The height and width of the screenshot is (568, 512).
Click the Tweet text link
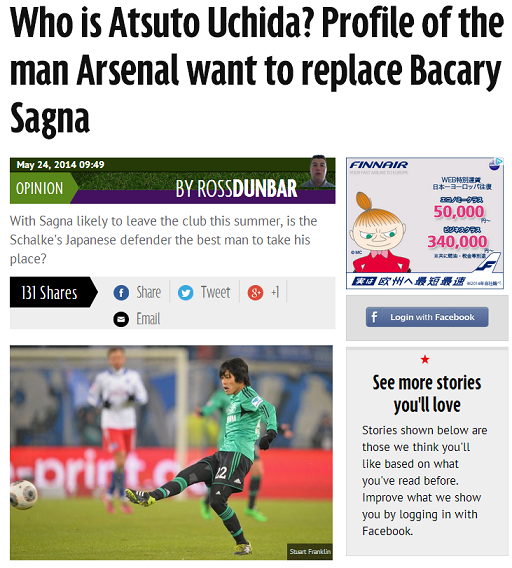click(215, 292)
